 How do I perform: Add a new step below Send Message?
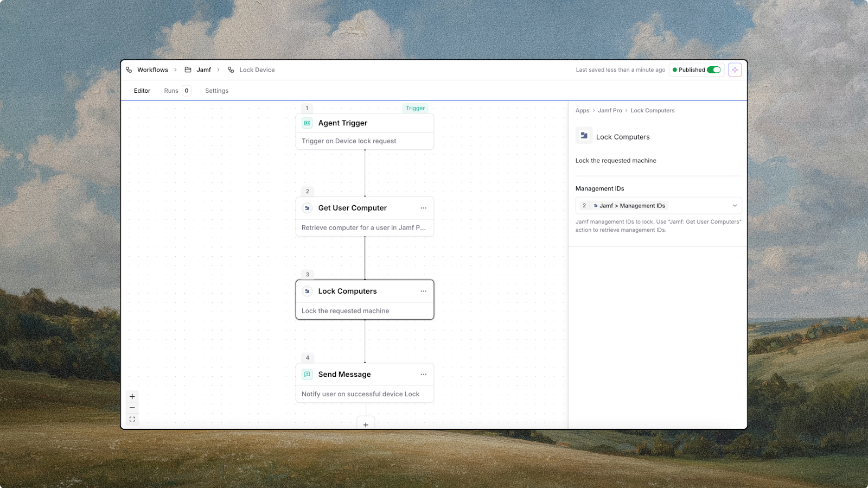pyautogui.click(x=366, y=424)
